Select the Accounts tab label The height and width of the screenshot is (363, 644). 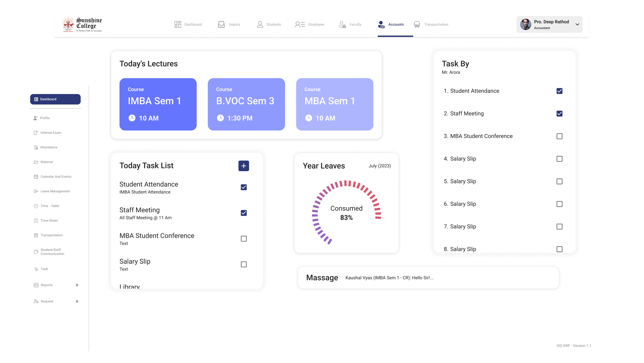coord(396,25)
